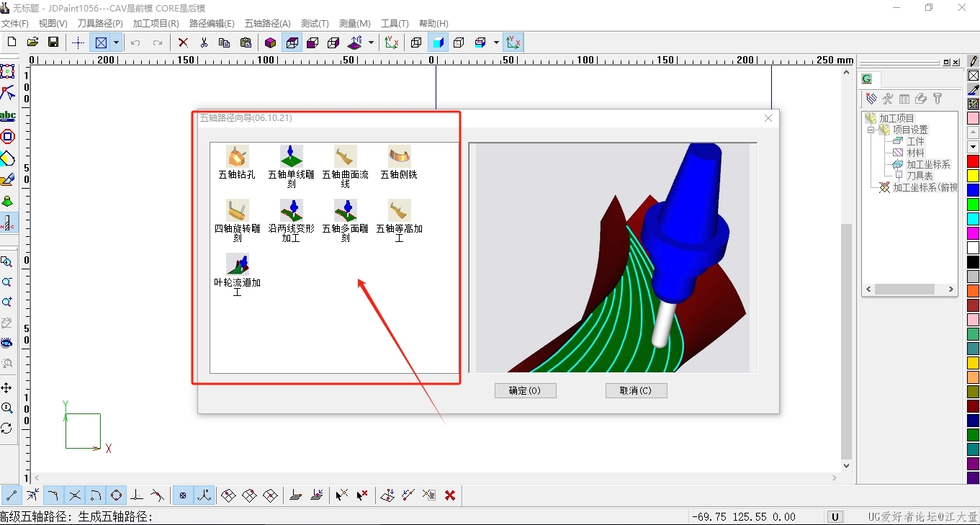The width and height of the screenshot is (980, 525).
Task: Open dropdown arrow beside view direction icon
Action: pyautogui.click(x=371, y=42)
